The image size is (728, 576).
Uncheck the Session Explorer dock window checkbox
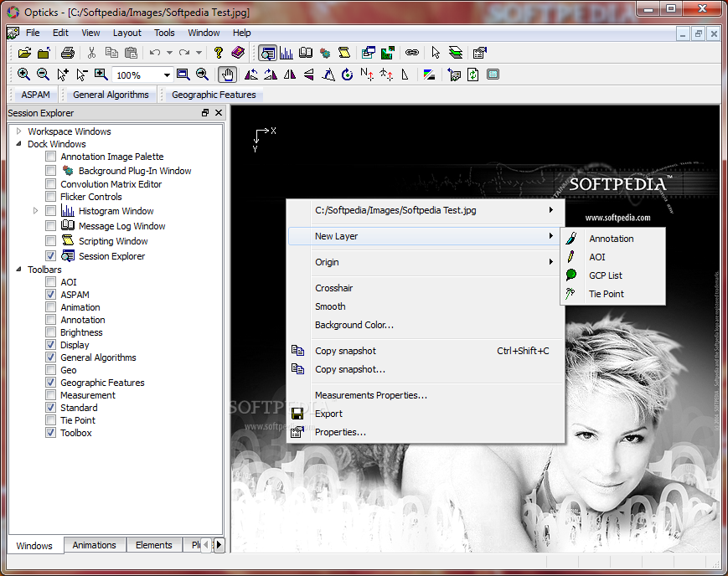(50, 255)
